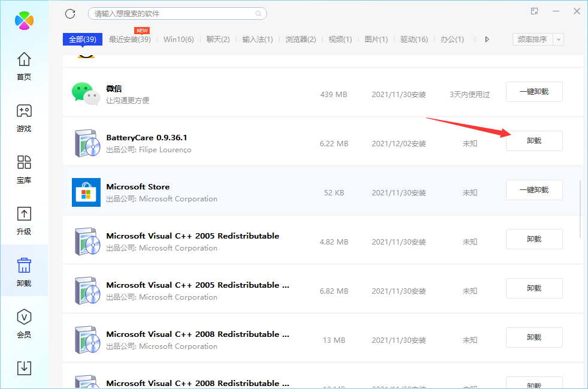Image resolution: width=588 pixels, height=389 pixels.
Task: Open the 首页 home section
Action: [24, 66]
